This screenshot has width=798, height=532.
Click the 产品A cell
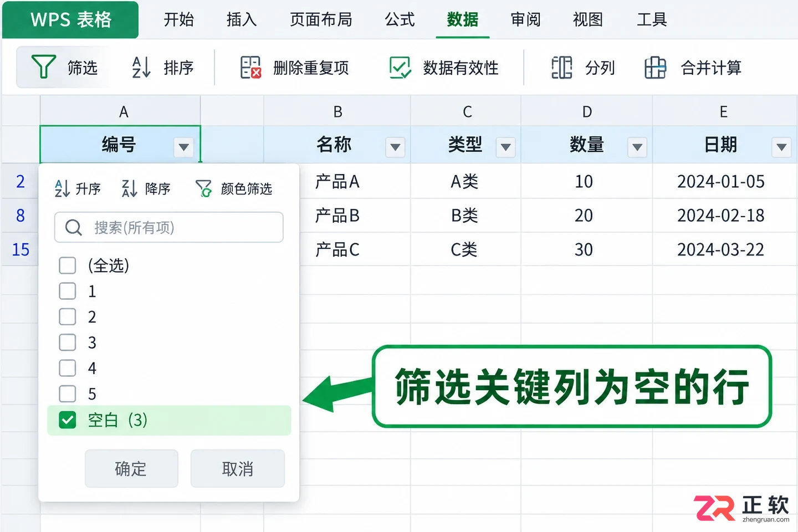tap(337, 181)
